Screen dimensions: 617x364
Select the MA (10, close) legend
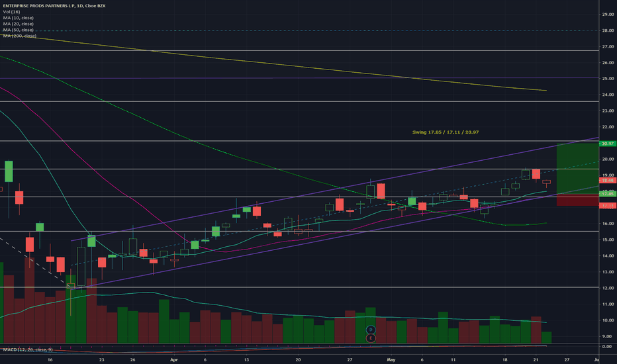(18, 18)
